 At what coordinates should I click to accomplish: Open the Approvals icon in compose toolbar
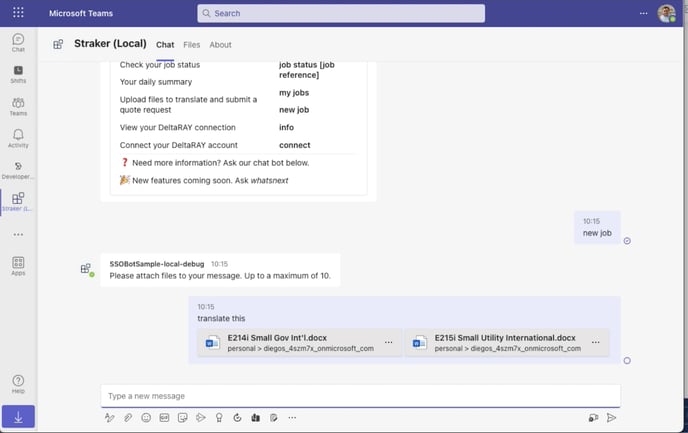[x=274, y=418]
